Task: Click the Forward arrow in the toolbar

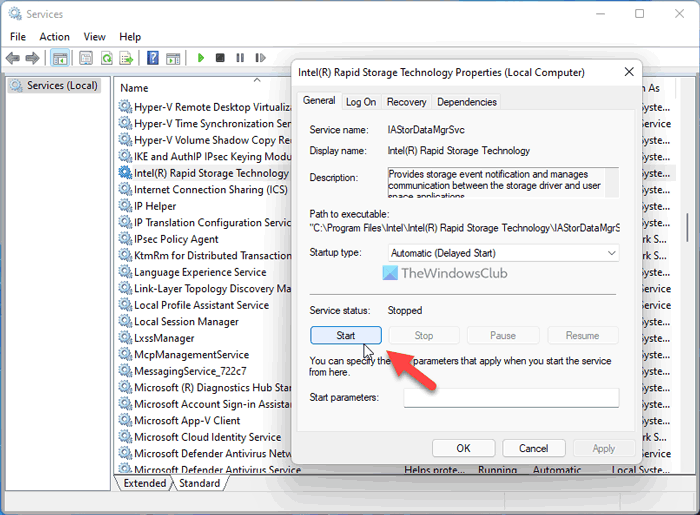Action: tap(32, 58)
